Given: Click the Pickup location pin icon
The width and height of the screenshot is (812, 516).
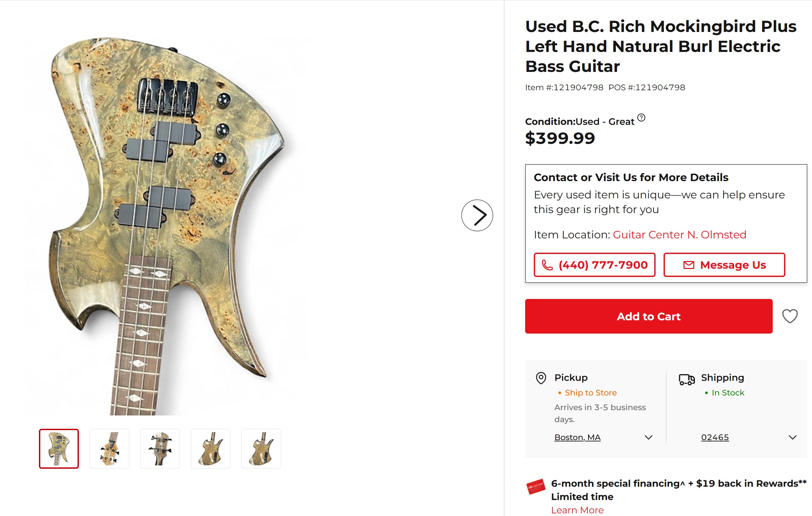Looking at the screenshot, I should 541,378.
